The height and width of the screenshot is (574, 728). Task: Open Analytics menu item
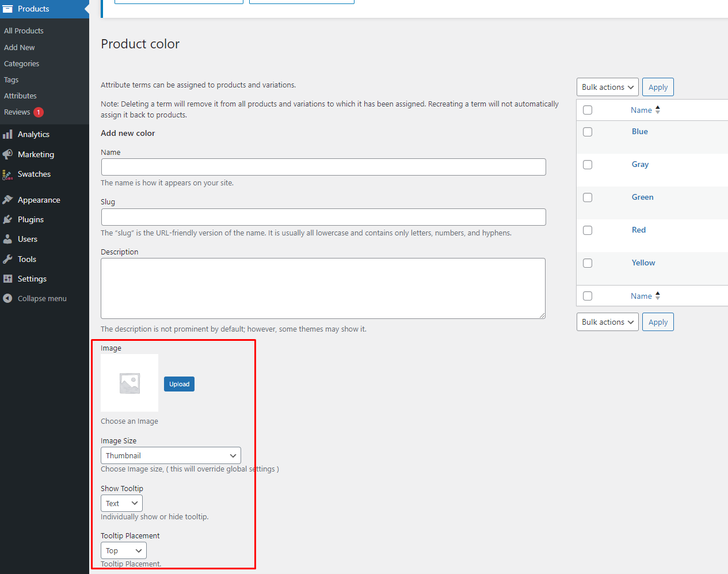click(x=33, y=134)
